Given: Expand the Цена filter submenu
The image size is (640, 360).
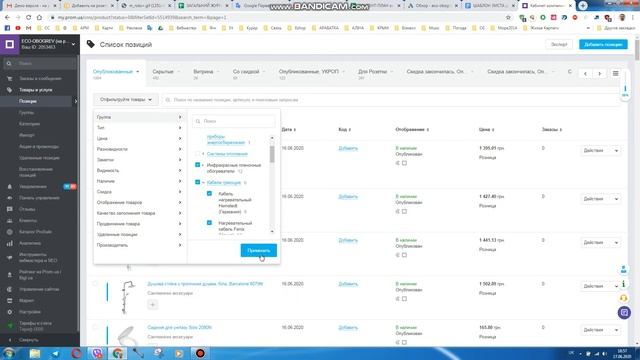Looking at the screenshot, I should [x=139, y=138].
